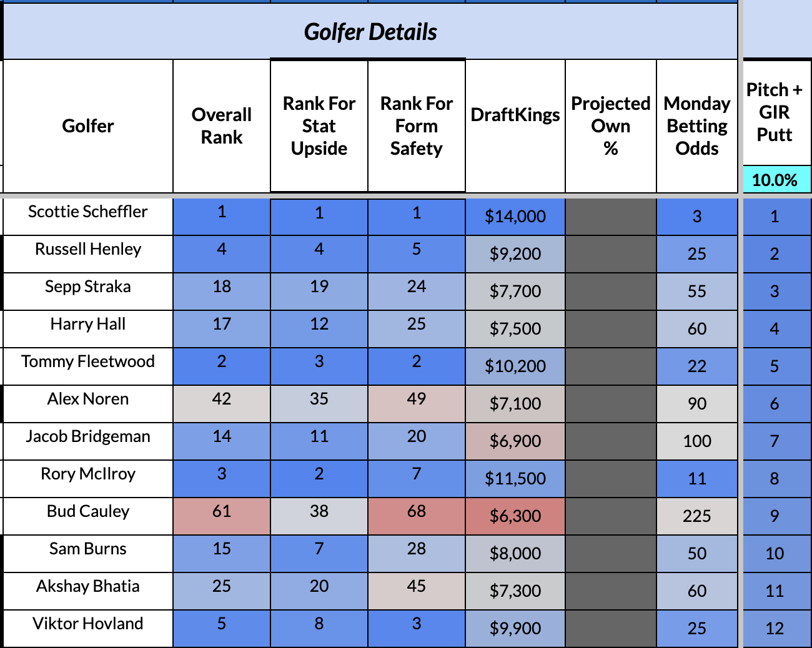Click Jacob Bridgeman's 100 betting odds cell
This screenshot has height=648, width=812.
point(697,441)
